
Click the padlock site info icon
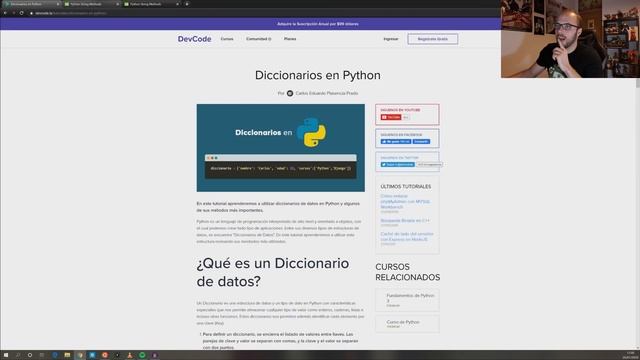point(31,13)
